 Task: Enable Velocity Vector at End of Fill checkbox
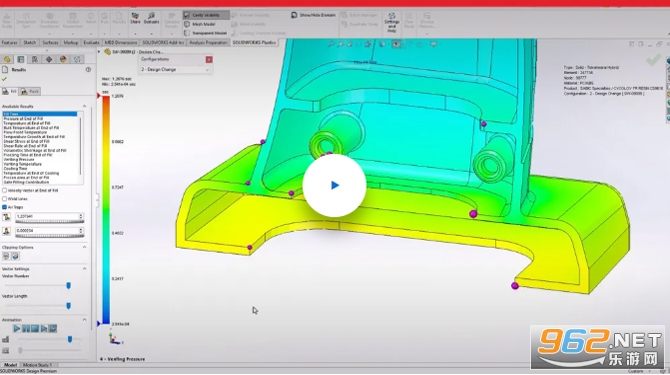tap(5, 190)
